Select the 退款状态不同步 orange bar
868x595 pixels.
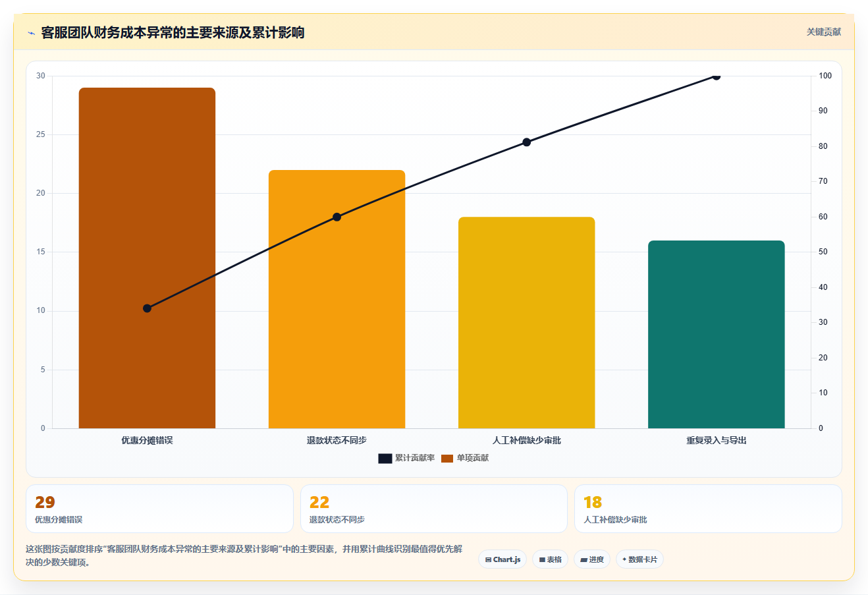(x=337, y=299)
